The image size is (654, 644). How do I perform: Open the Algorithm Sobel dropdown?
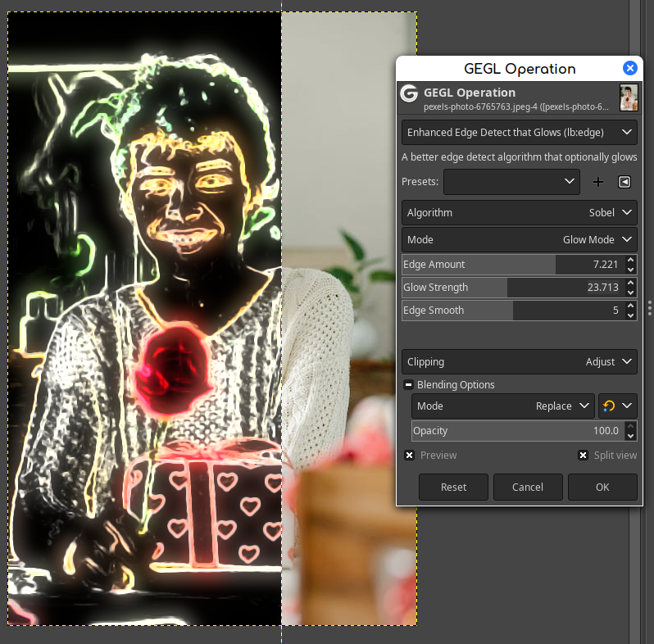(520, 213)
